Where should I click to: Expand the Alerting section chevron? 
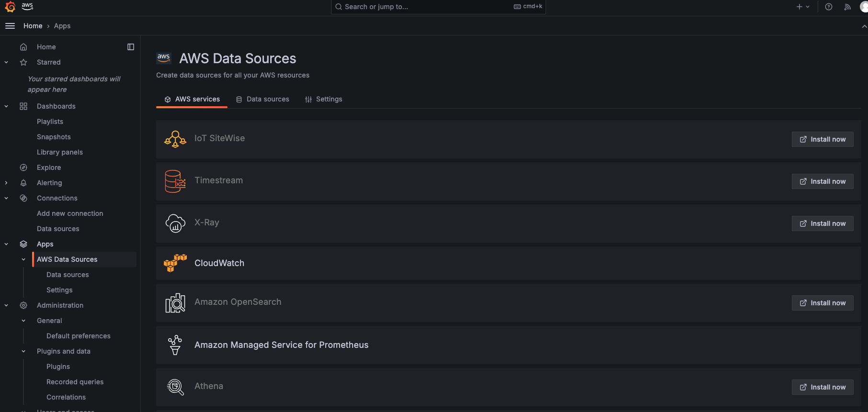pos(6,183)
